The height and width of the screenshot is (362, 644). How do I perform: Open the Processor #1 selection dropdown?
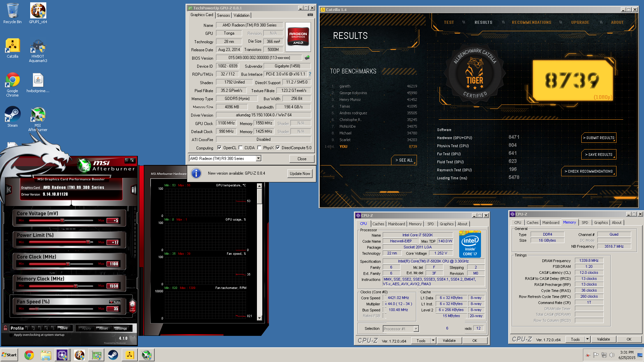pos(416,328)
